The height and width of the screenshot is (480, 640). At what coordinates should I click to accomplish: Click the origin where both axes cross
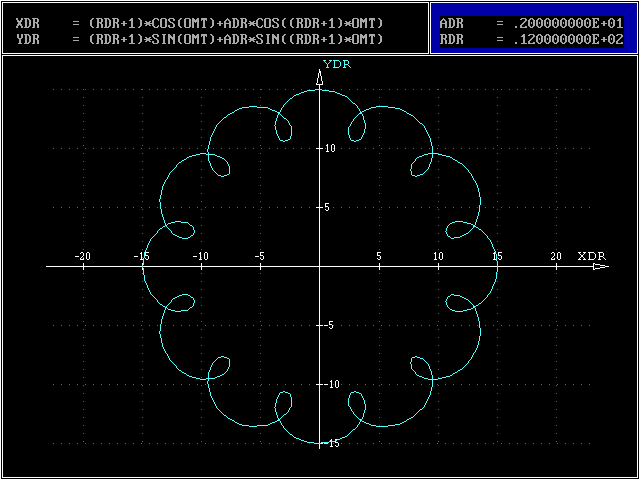319,267
